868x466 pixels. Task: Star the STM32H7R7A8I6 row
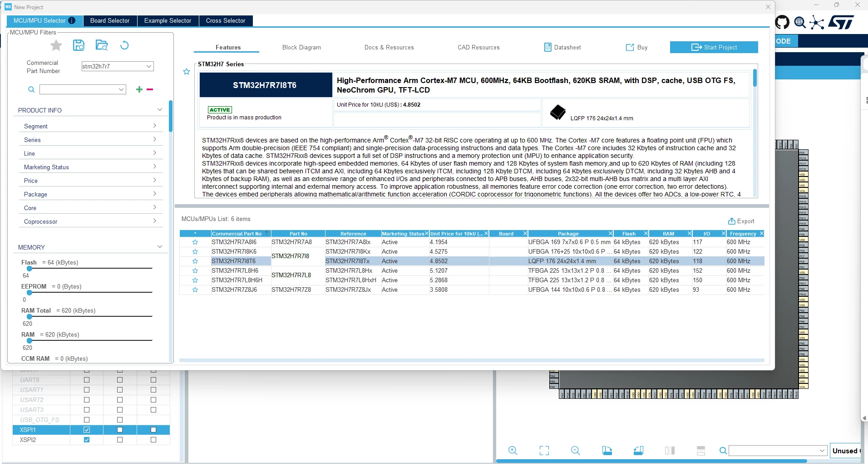(x=195, y=242)
